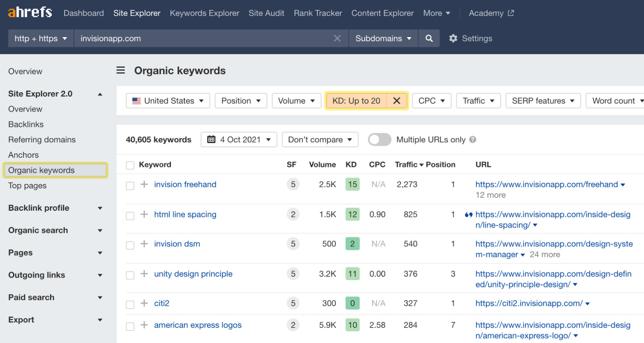Open the citi2.invisionapp.com URL link
The image size is (644, 343).
tap(529, 303)
